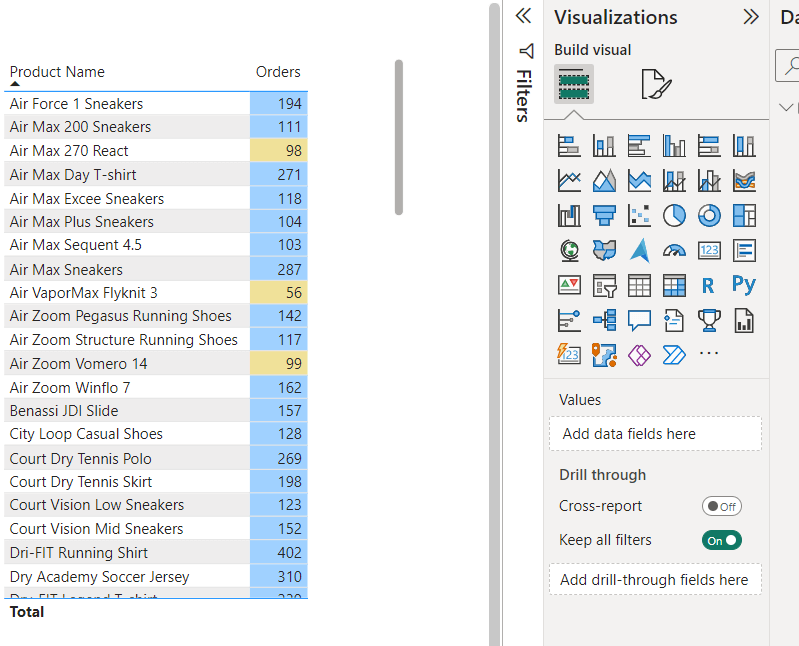Click the Filters pane announcement icon
Screen dimensions: 799x646
tap(526, 51)
